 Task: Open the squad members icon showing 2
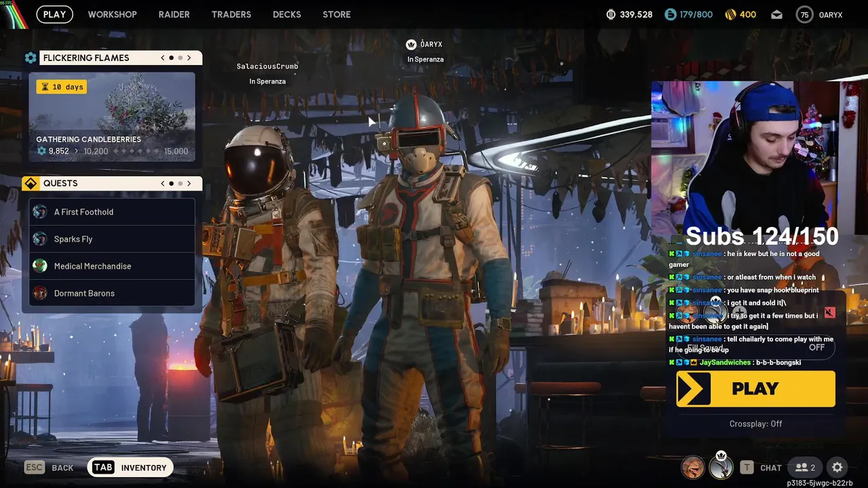click(x=805, y=467)
